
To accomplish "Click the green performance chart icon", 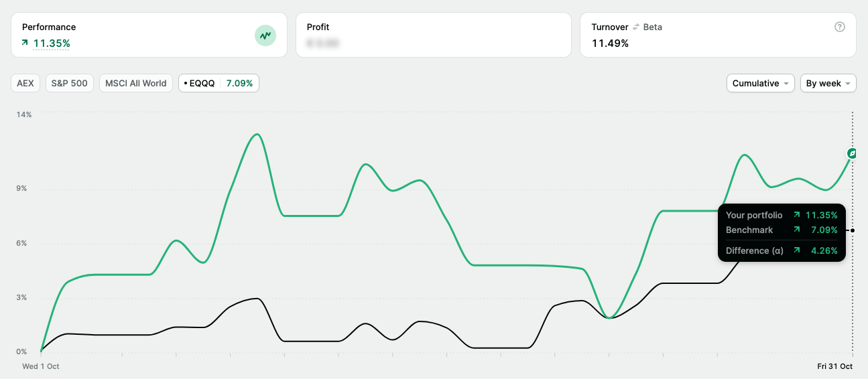I will tap(265, 35).
